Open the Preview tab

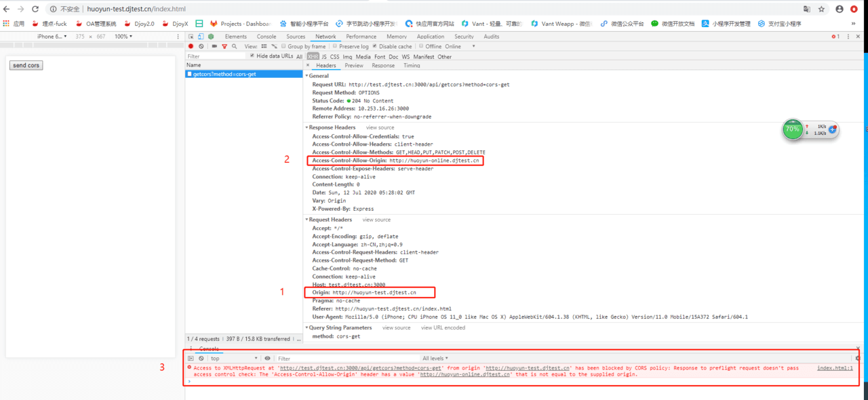tap(353, 66)
